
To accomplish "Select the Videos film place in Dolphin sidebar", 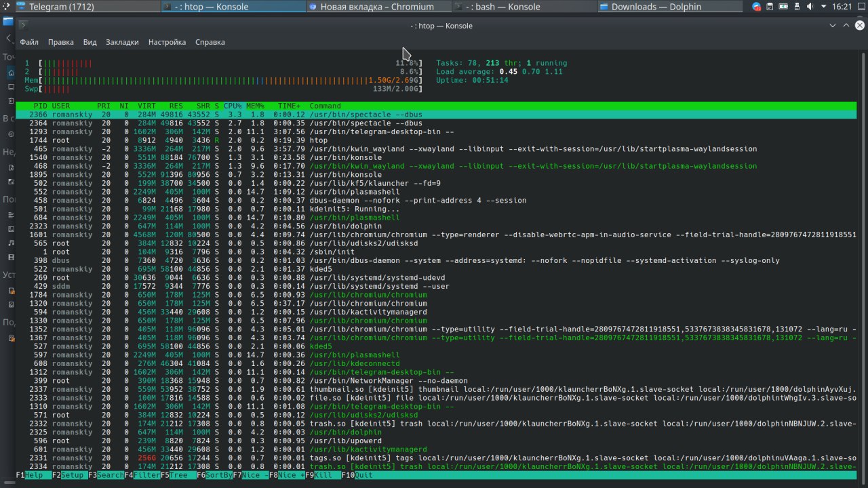I will coord(11,258).
